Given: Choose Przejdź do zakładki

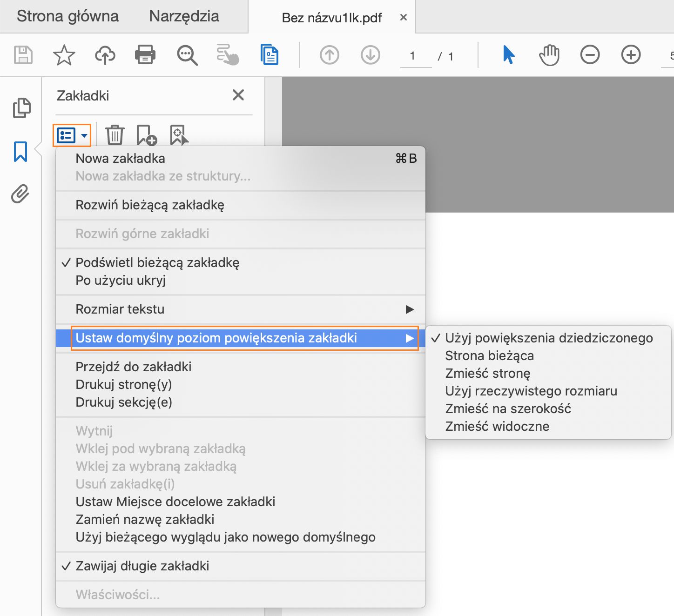Looking at the screenshot, I should coord(241,367).
